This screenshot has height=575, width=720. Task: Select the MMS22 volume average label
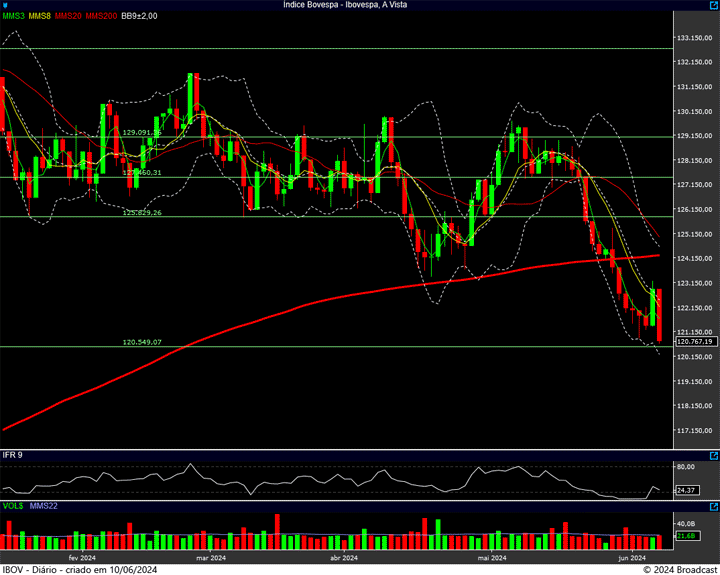tap(44, 506)
